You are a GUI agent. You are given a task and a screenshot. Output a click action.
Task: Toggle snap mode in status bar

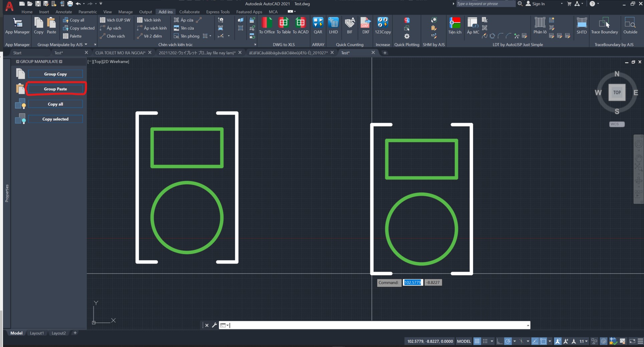click(485, 341)
